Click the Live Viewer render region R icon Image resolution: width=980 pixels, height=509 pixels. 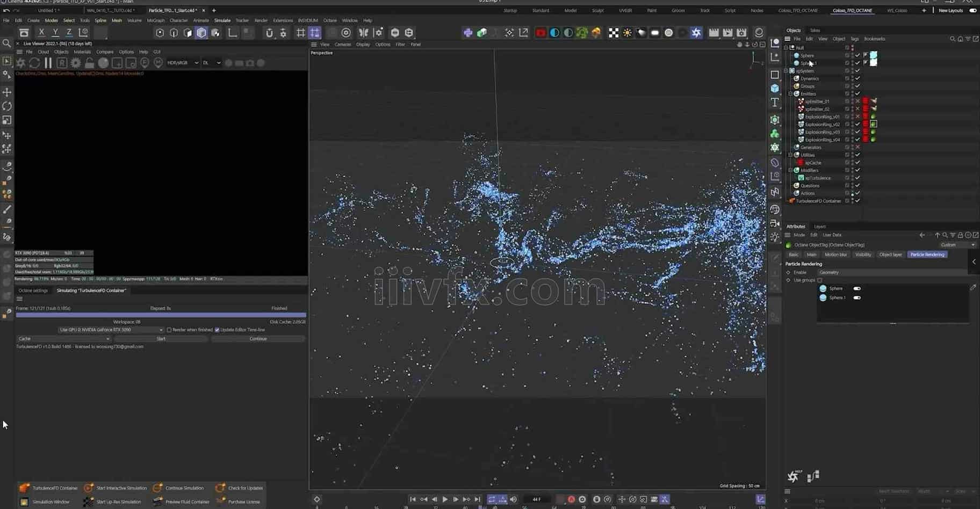coord(62,63)
